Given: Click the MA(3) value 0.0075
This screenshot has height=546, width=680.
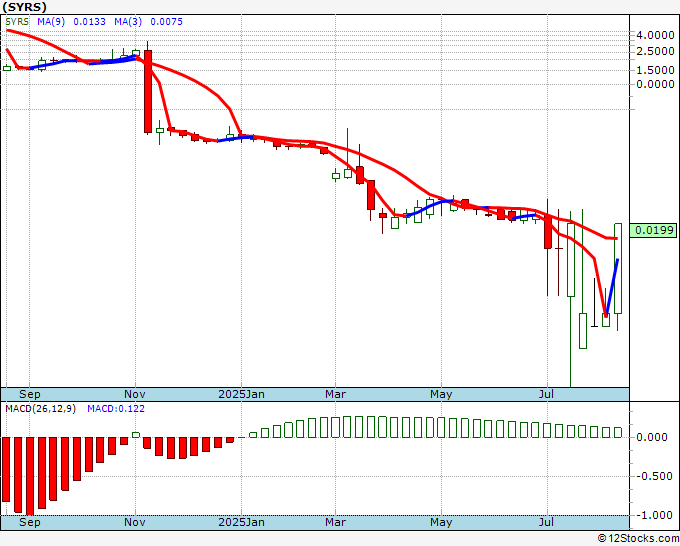Looking at the screenshot, I should tap(167, 22).
